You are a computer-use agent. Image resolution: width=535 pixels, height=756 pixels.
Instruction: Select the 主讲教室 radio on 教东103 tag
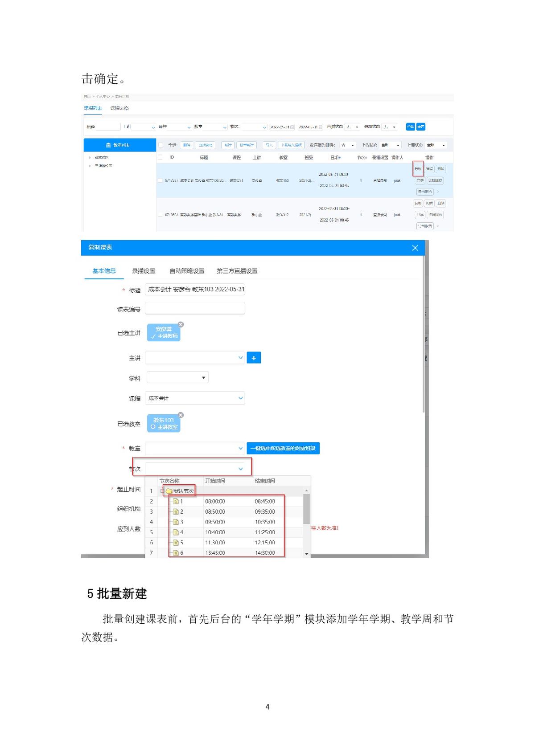pyautogui.click(x=153, y=427)
